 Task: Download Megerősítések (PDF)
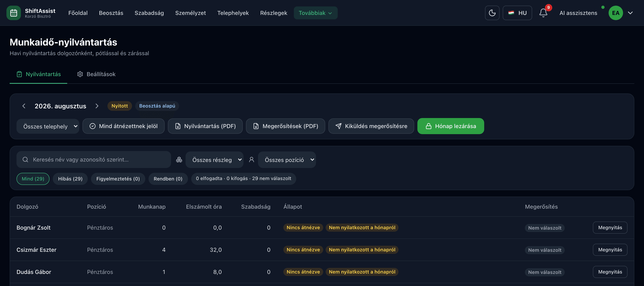tap(286, 126)
